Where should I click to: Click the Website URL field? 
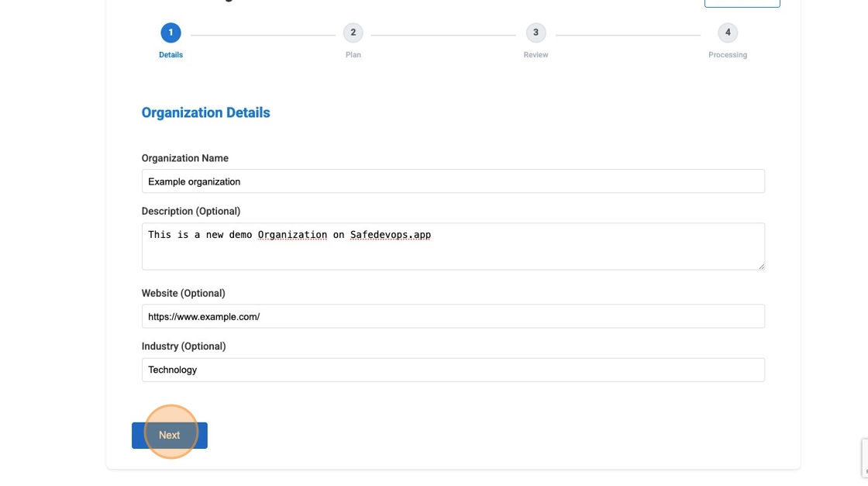(453, 315)
